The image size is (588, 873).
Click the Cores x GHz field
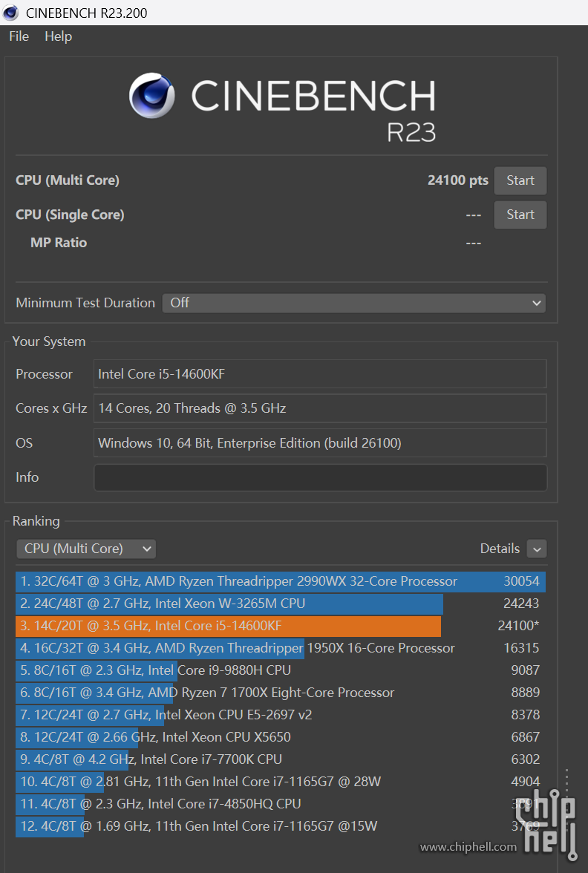click(320, 408)
